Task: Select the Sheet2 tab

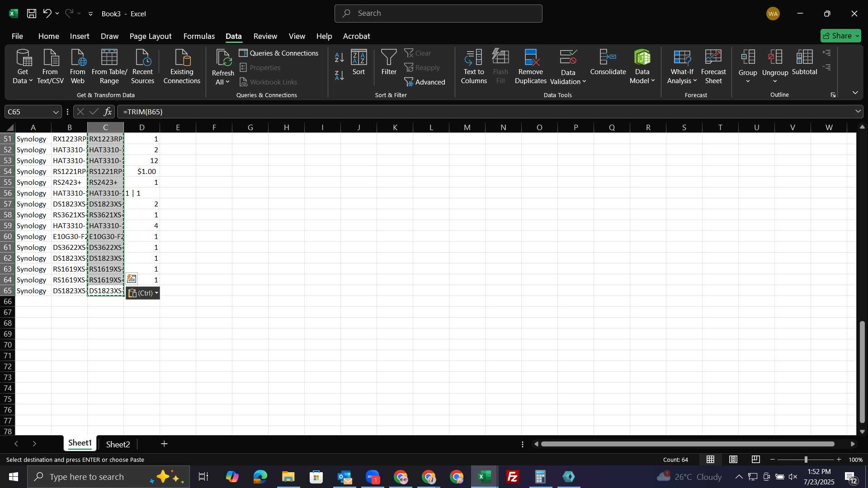Action: click(118, 444)
